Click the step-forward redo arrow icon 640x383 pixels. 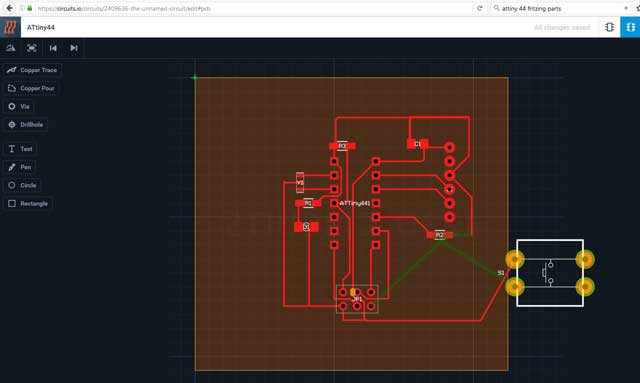coord(74,48)
